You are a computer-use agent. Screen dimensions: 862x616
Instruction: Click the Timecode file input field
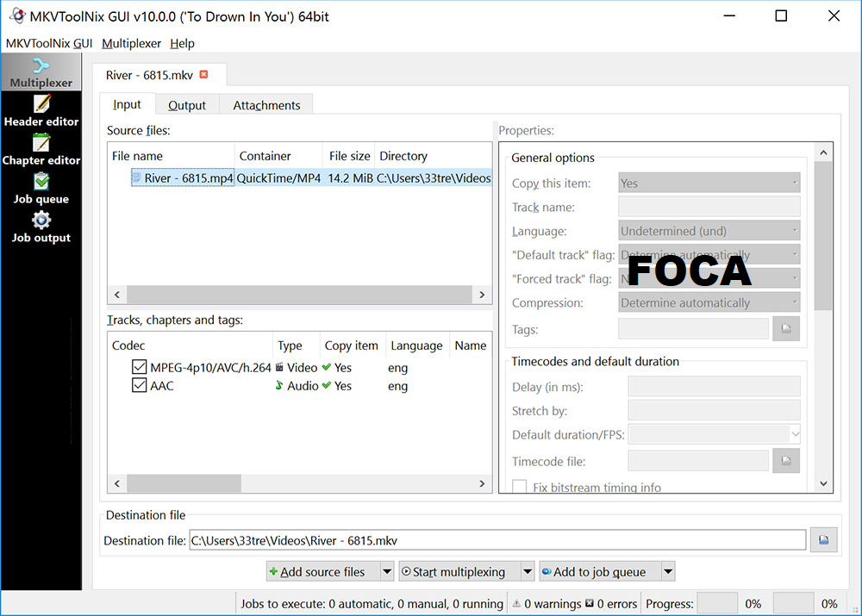tap(698, 460)
